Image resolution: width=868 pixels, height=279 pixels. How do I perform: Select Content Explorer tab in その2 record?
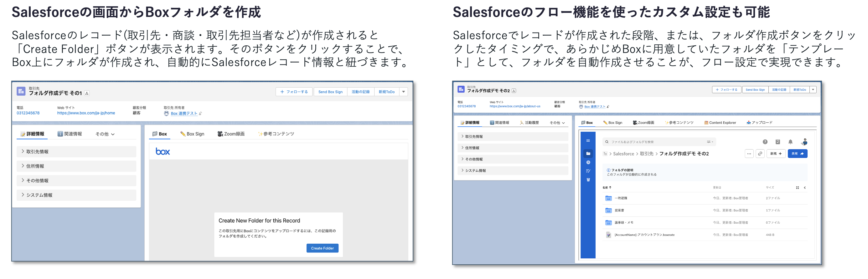click(720, 123)
